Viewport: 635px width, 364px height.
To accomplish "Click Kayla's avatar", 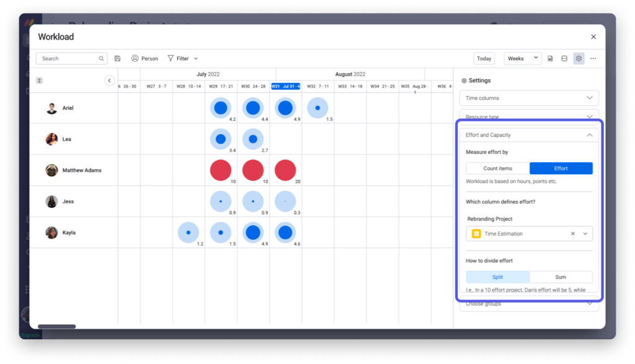I will [x=51, y=233].
